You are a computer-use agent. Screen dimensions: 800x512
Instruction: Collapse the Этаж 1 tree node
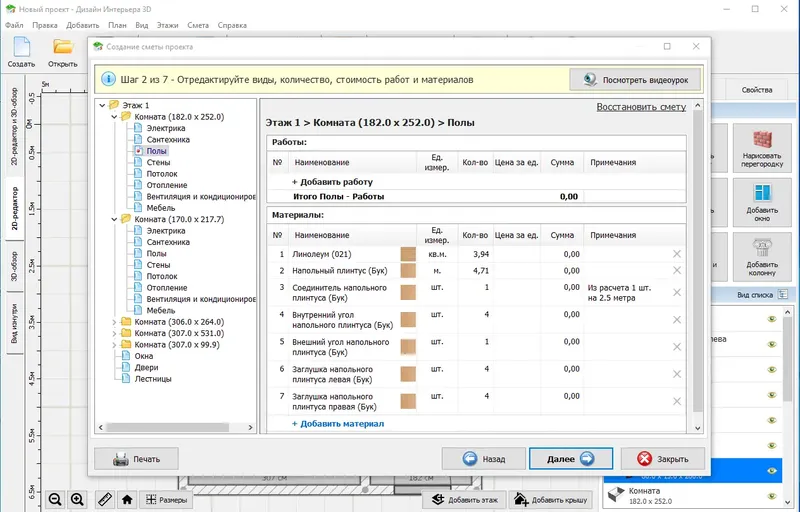[x=102, y=106]
